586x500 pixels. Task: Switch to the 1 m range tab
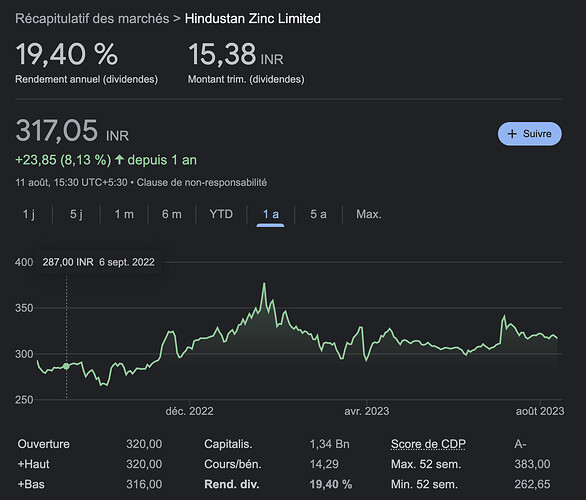124,214
